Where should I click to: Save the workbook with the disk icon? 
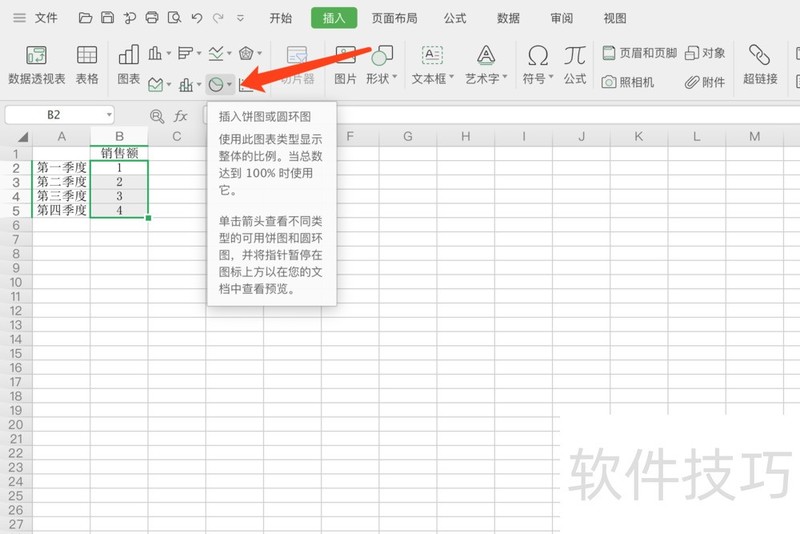(107, 18)
